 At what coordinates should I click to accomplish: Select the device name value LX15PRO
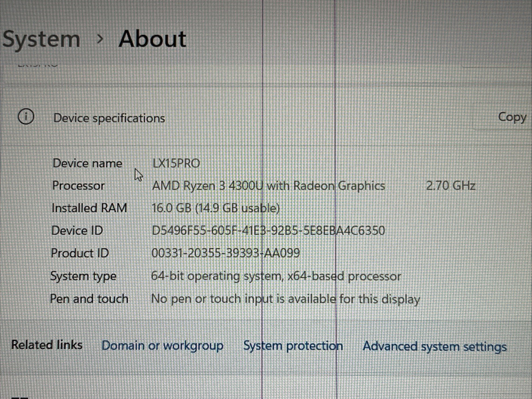(176, 163)
